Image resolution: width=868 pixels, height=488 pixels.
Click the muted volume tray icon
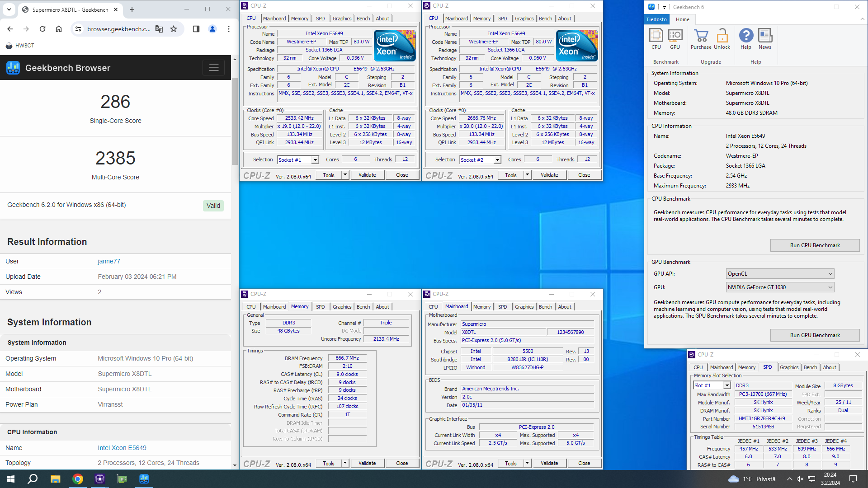click(x=800, y=479)
